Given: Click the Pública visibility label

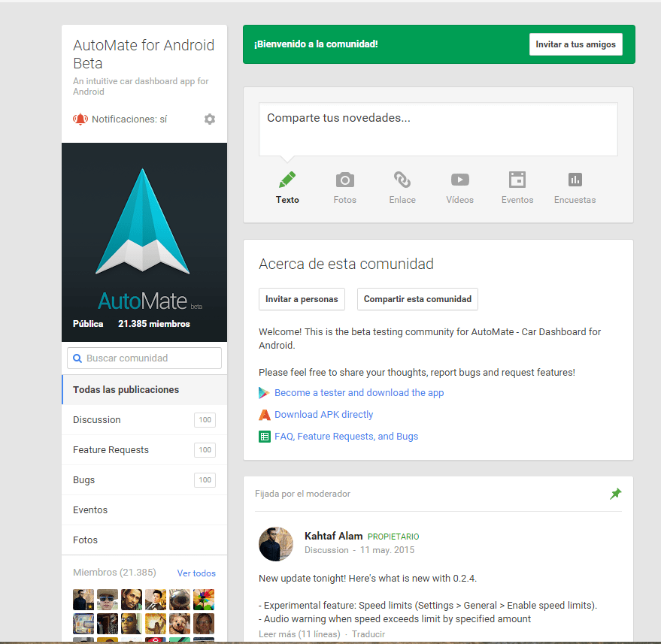Looking at the screenshot, I should pos(88,324).
